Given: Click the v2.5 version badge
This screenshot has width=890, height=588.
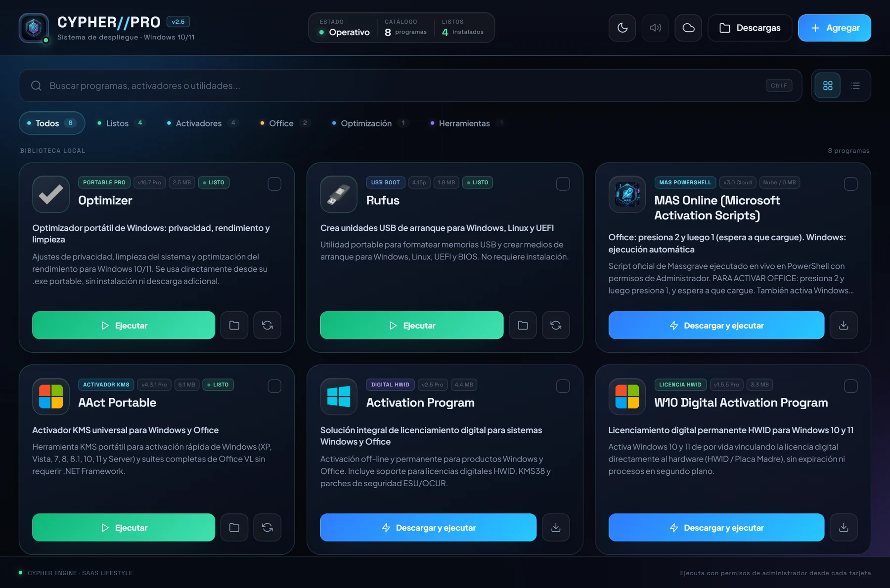Looking at the screenshot, I should point(178,22).
